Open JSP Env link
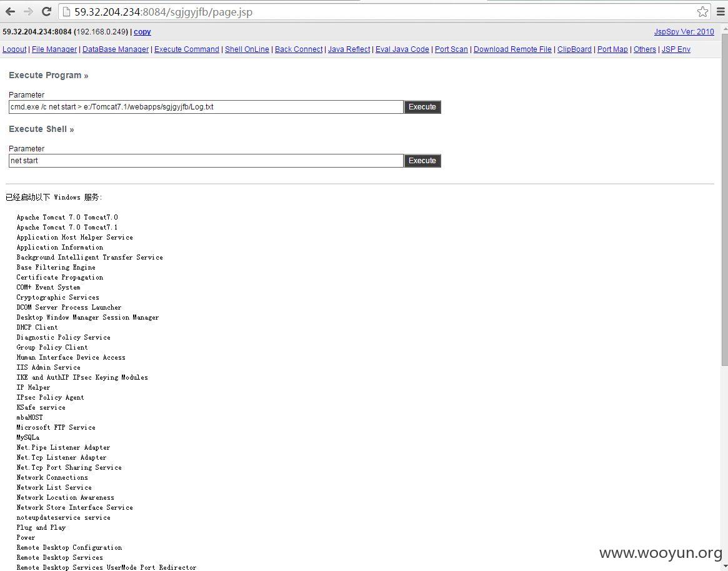 [676, 49]
